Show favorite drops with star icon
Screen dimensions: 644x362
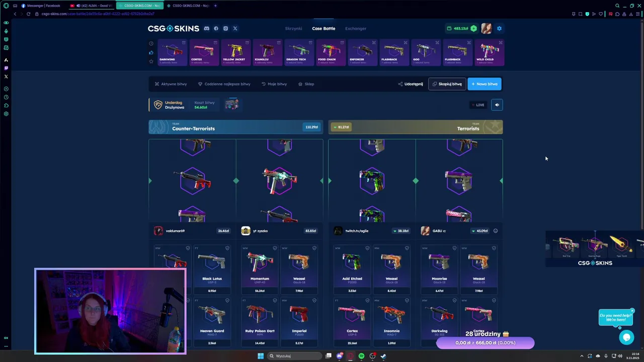pyautogui.click(x=151, y=61)
